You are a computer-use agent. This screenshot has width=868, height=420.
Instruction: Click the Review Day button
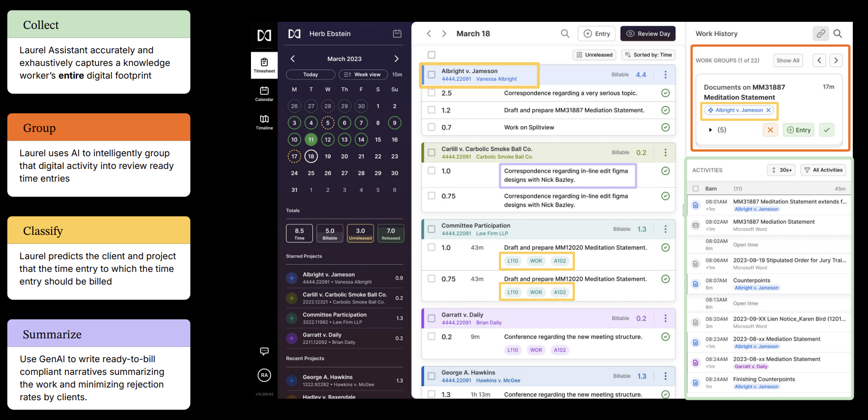click(648, 33)
